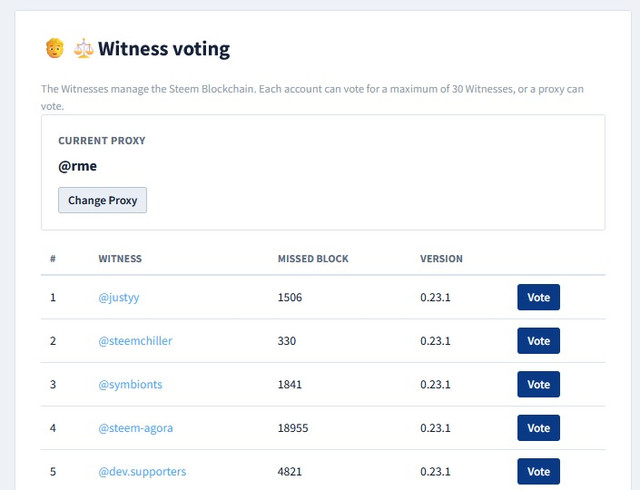Click the Witness voting heading
The image size is (640, 490).
pos(164,49)
